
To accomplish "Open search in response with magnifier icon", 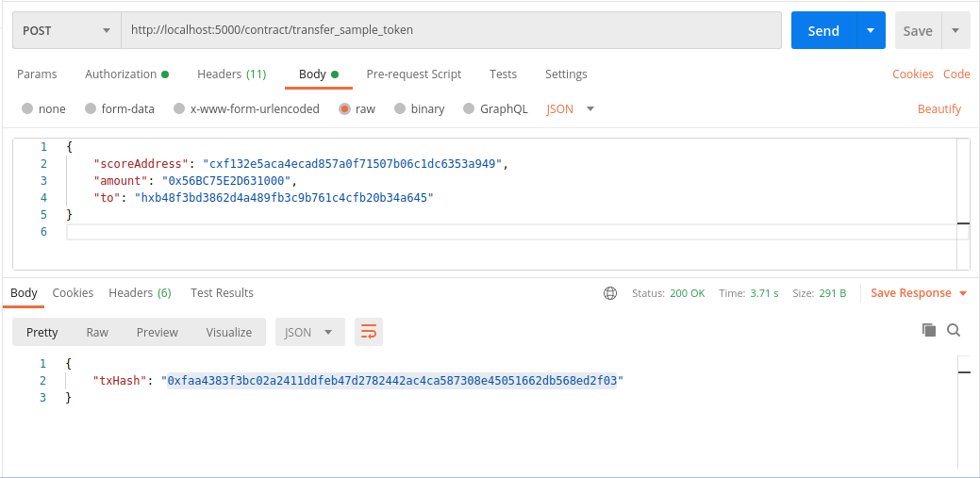I will (x=954, y=330).
